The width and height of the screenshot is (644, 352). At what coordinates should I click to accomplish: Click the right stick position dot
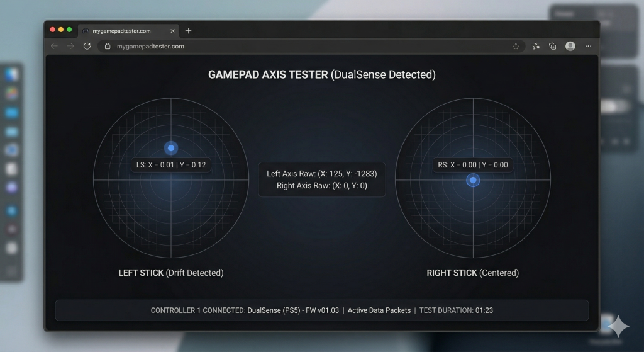tap(473, 180)
